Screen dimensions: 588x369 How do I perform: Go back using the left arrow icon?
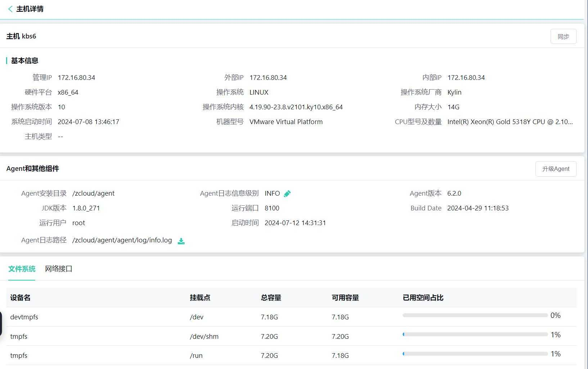(x=10, y=9)
